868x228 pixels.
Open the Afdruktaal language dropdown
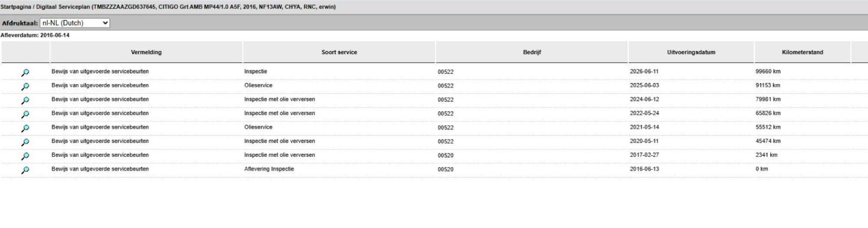tap(75, 23)
